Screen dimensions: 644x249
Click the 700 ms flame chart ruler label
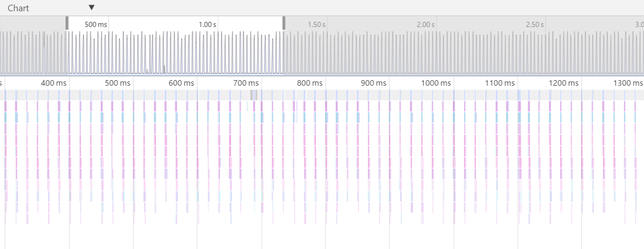(246, 83)
